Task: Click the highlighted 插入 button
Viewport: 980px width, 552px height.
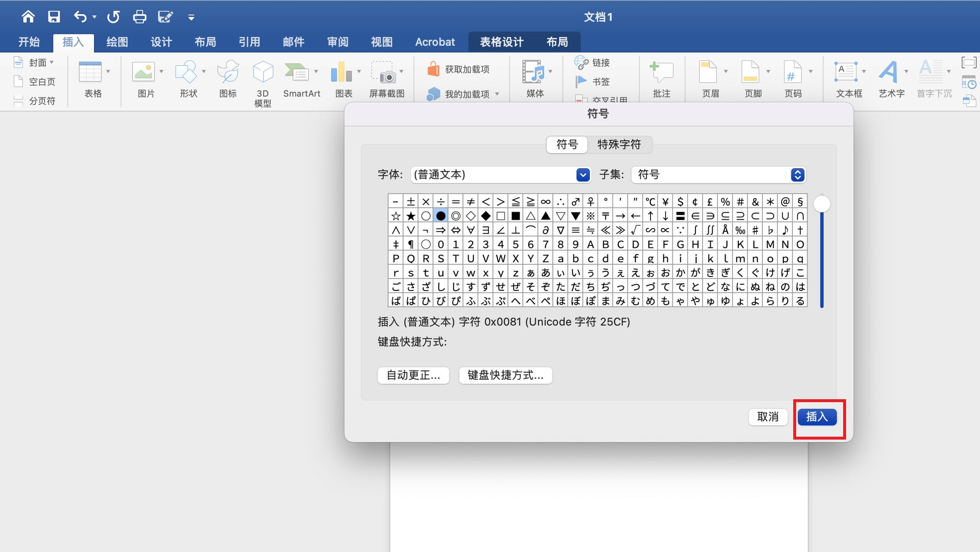Action: (818, 417)
